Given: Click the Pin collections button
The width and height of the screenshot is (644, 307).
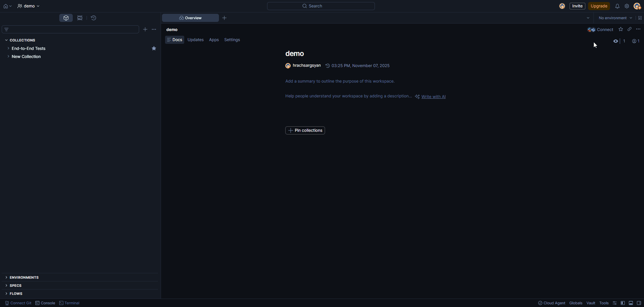Looking at the screenshot, I should point(305,130).
